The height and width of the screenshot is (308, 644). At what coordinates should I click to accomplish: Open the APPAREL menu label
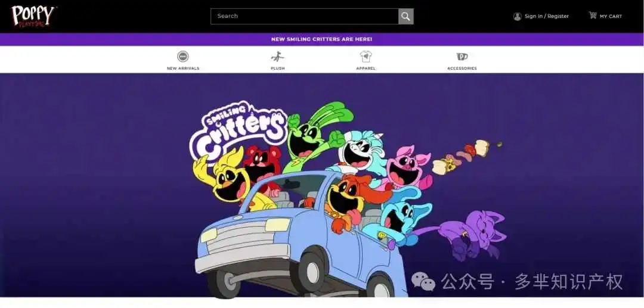(x=366, y=69)
